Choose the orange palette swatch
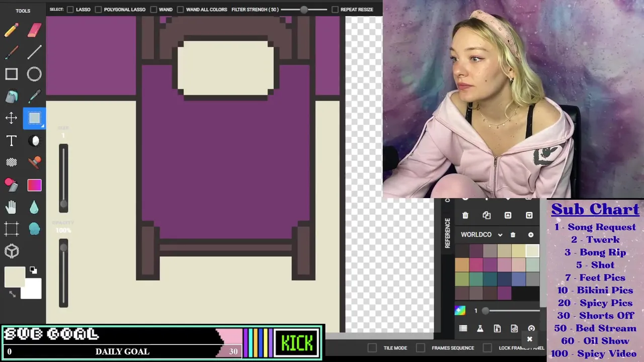The width and height of the screenshot is (644, 362). pyautogui.click(x=462, y=265)
